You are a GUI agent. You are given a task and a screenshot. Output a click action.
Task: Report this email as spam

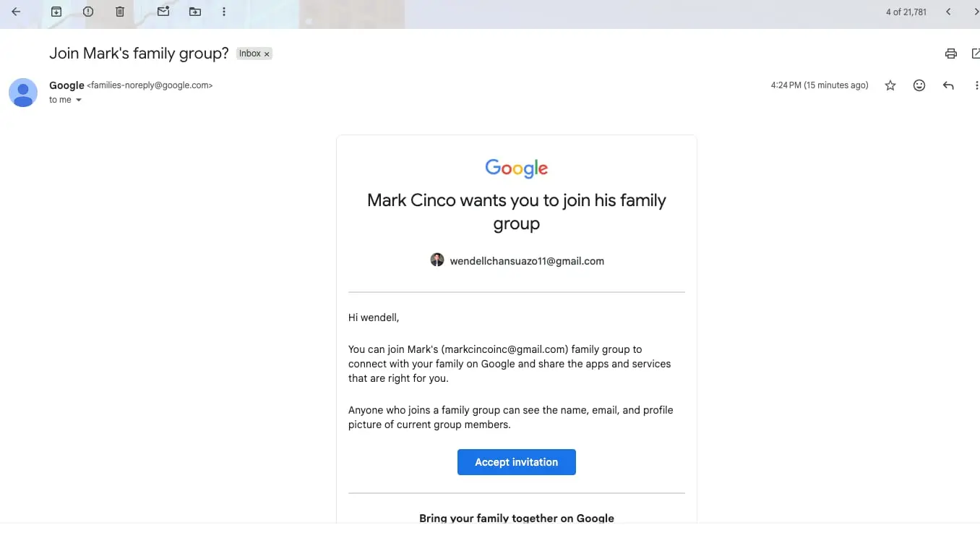(x=88, y=12)
